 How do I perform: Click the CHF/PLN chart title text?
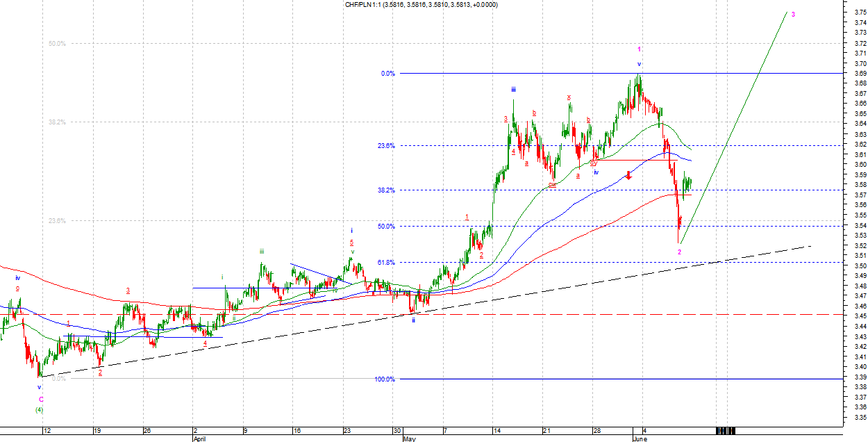(x=422, y=5)
